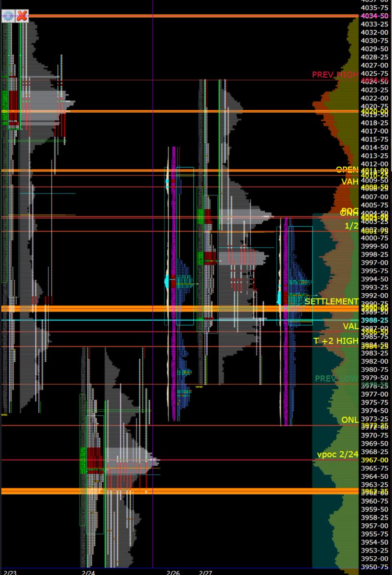Select the OPEN level label
Viewport: 392px width, 575px height.
[347, 170]
